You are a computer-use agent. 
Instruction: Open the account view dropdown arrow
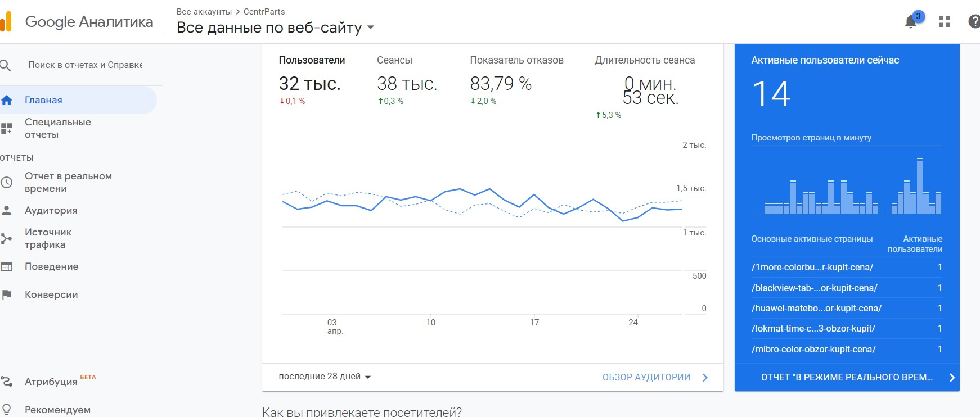click(371, 27)
